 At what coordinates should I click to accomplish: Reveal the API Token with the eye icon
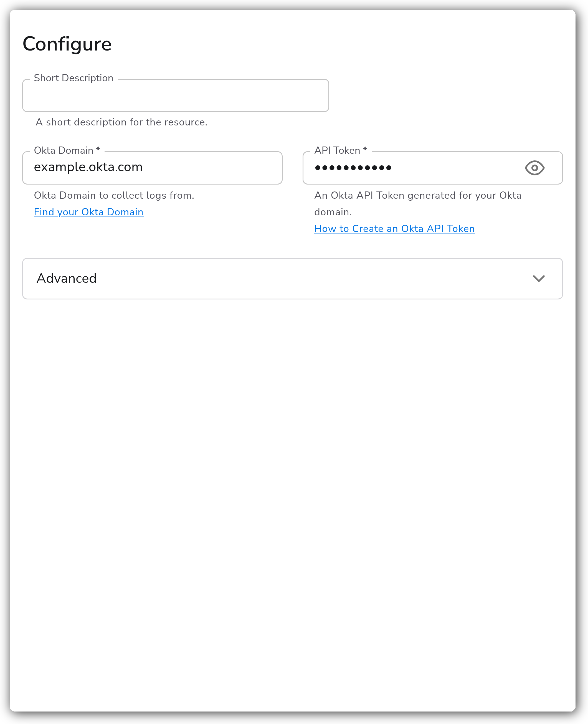click(x=534, y=168)
